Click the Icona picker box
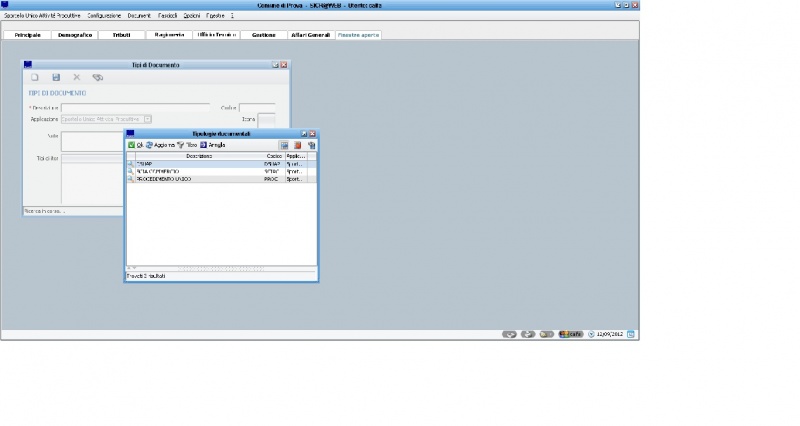Image resolution: width=800 pixels, height=426 pixels. [266, 120]
